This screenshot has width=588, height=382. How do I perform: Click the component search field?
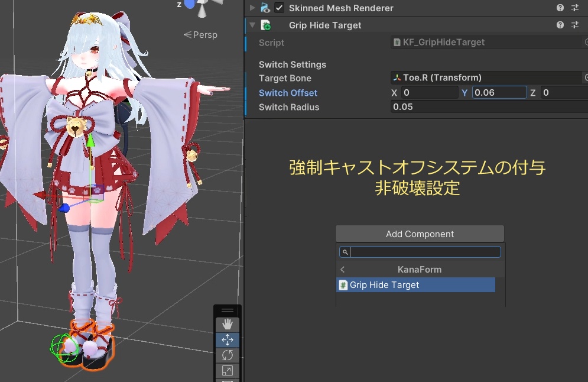[x=420, y=252]
